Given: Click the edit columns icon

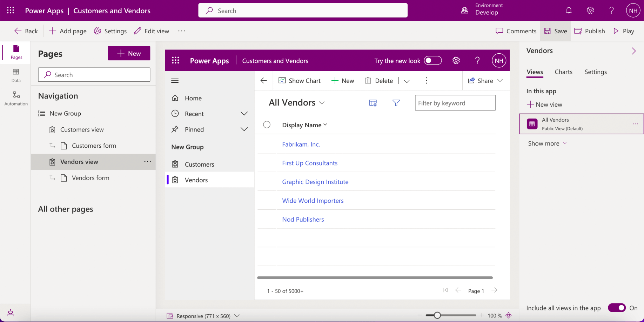Looking at the screenshot, I should click(x=373, y=103).
